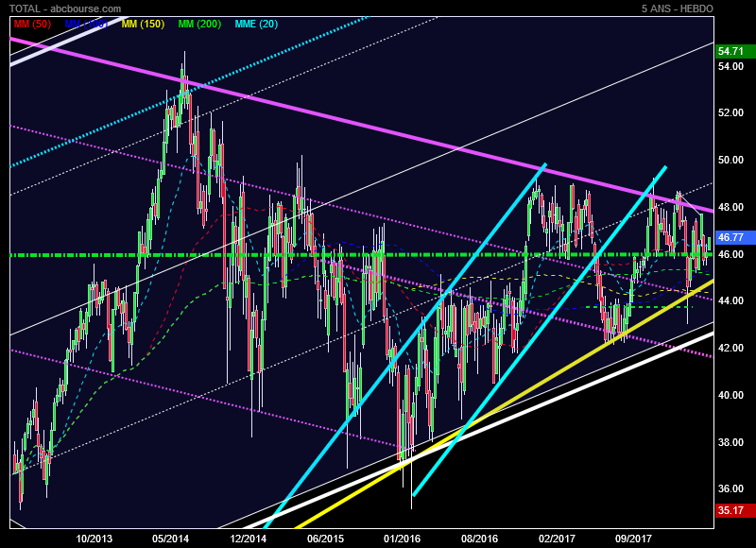Click the 50.00 price axis label
756x548 pixels.
(730, 160)
